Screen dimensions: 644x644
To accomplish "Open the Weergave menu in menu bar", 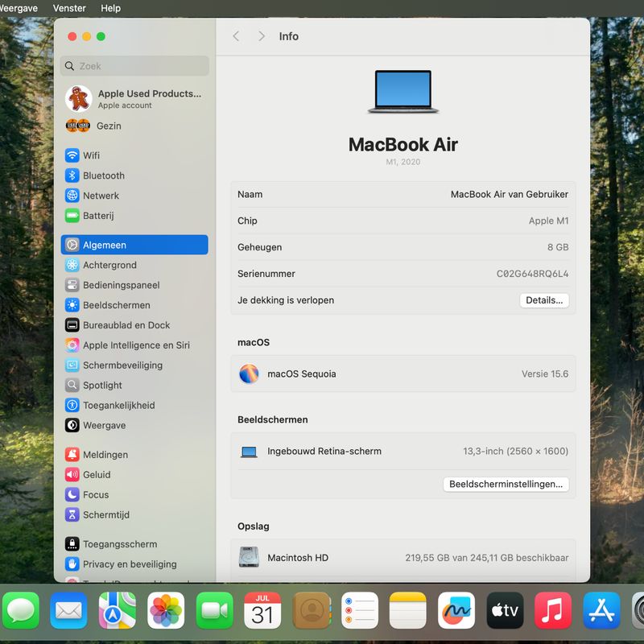I will click(x=18, y=8).
